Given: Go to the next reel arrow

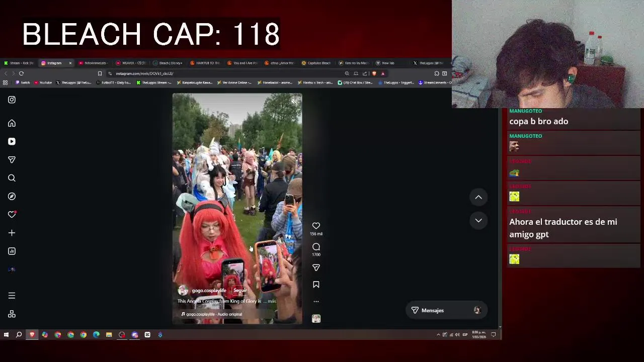Looking at the screenshot, I should pos(478,220).
